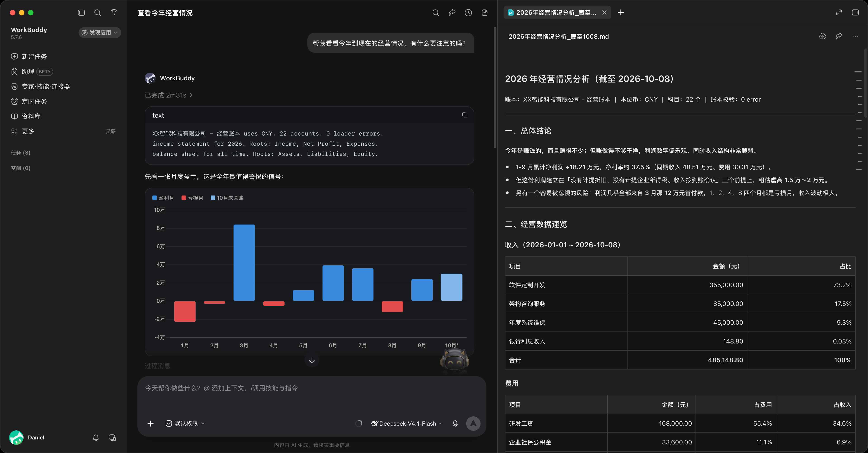This screenshot has width=868, height=453.
Task: Add attachment with plus button
Action: (x=151, y=424)
